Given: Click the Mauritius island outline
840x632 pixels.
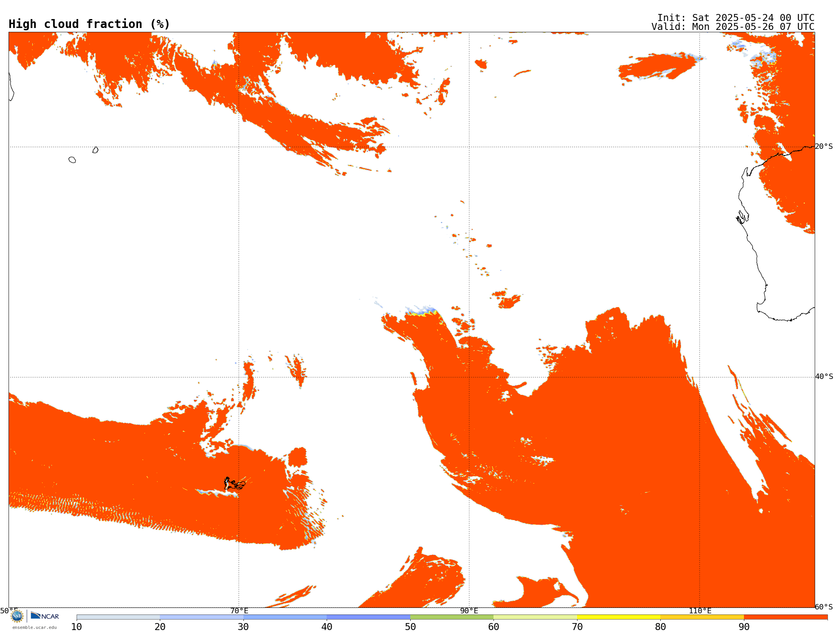Looking at the screenshot, I should [x=95, y=150].
